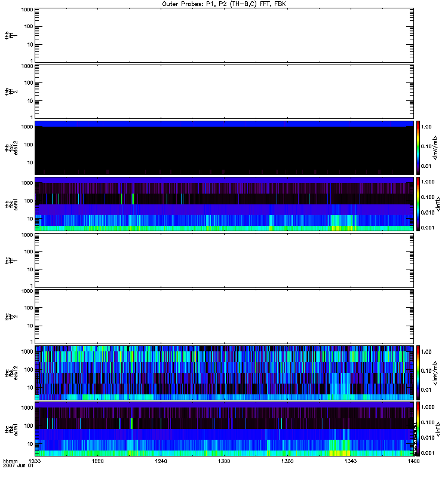The width and height of the screenshot is (448, 478).
Task: Click the 1 tick label on thc fff 1 axis
Action: click(x=32, y=286)
